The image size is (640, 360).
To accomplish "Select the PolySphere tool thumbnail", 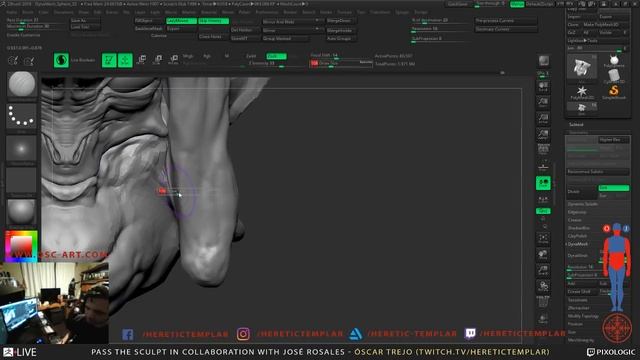I will tap(614, 61).
